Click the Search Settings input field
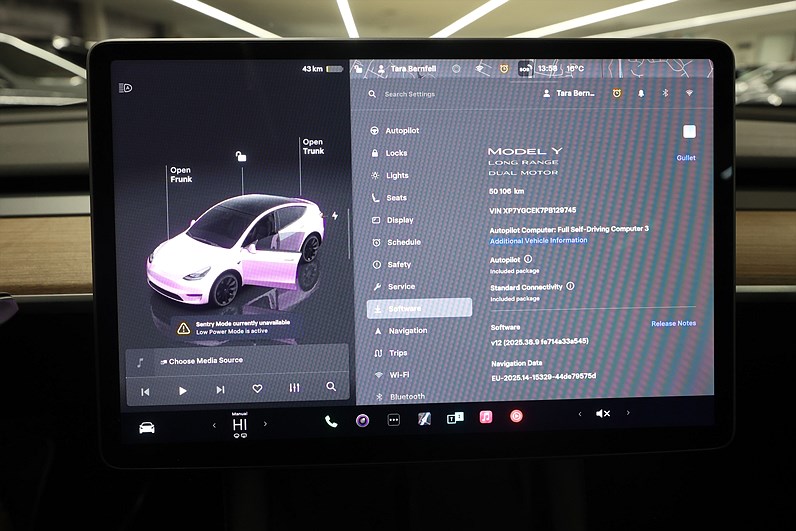 430,94
